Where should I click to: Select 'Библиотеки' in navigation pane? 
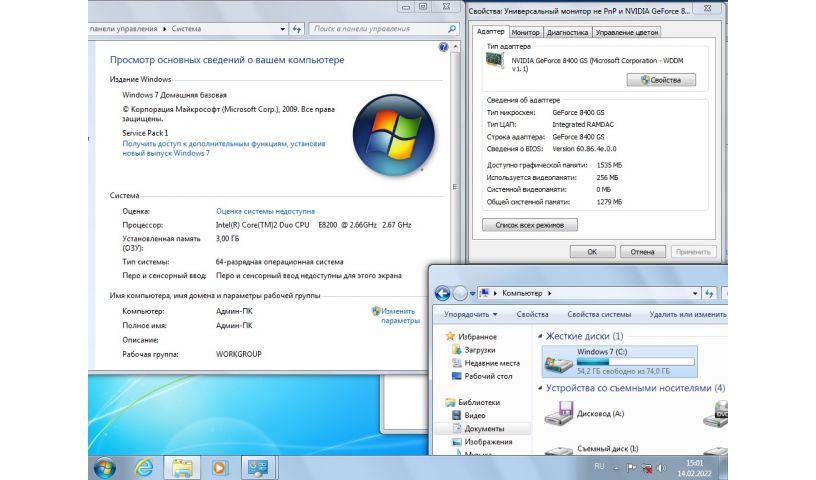[479, 402]
